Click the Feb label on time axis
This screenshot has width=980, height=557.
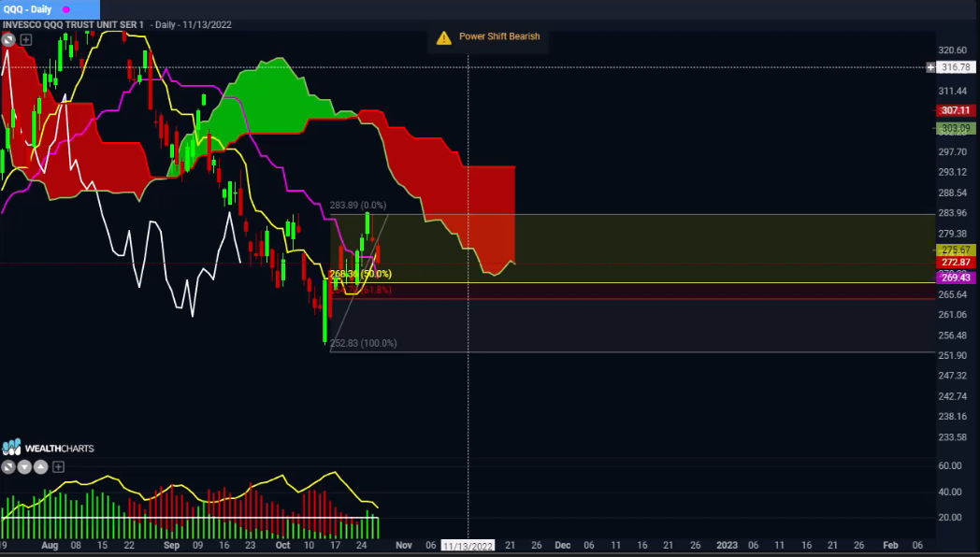890,545
